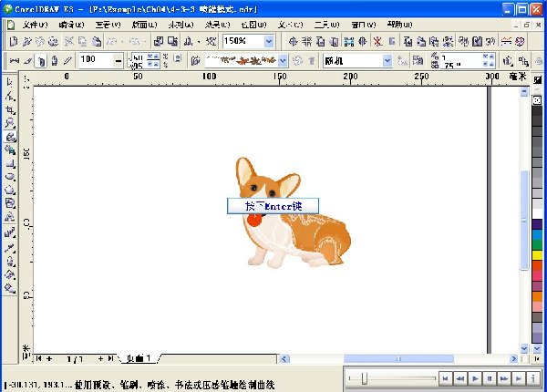This screenshot has width=547, height=392.
Task: Click the spraylist browse folder icon
Action: click(x=195, y=61)
